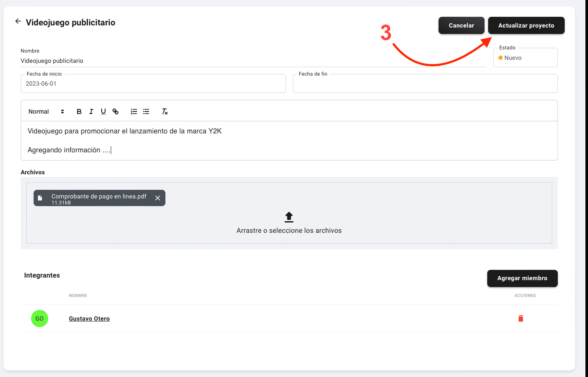Apply numbered list formatting

[134, 111]
